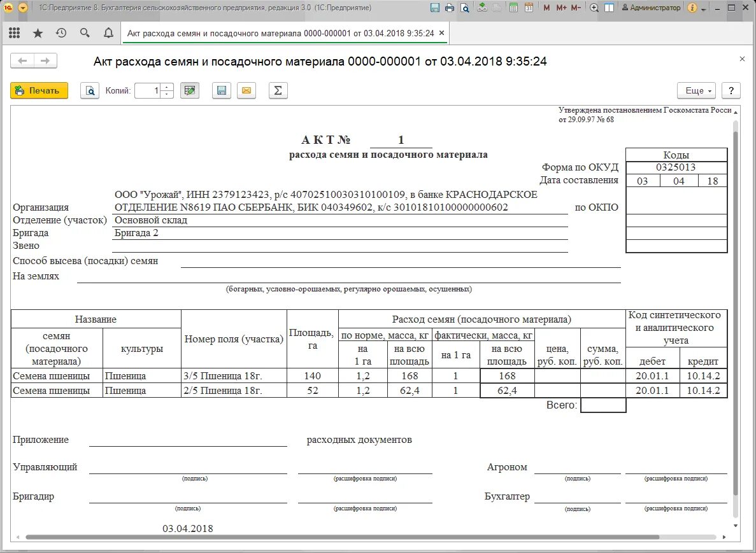Click credit cell 10.14.2 in second row
Viewport: 756px width, 553px height.
tap(703, 390)
